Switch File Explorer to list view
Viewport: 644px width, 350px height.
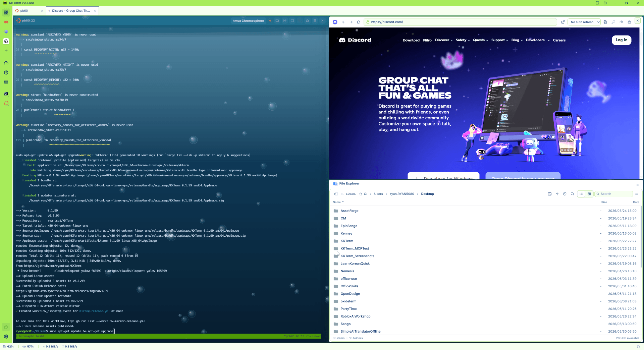(x=581, y=194)
